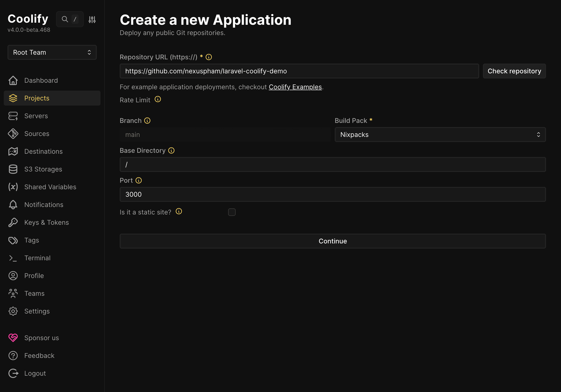The image size is (561, 392).
Task: Click the Rate Limit info icon
Action: pyautogui.click(x=158, y=100)
